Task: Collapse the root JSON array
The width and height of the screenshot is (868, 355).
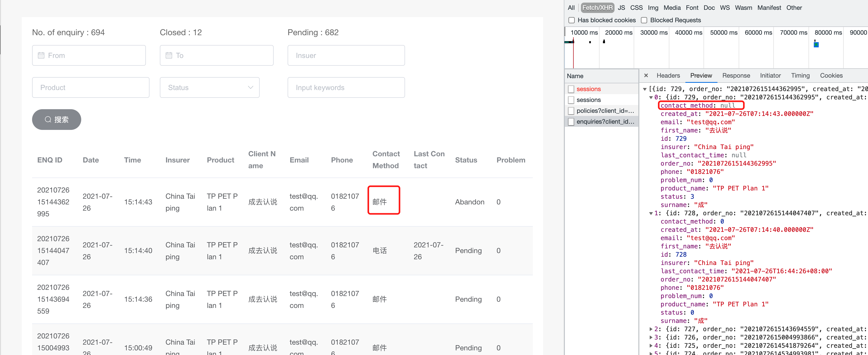Action: 645,89
